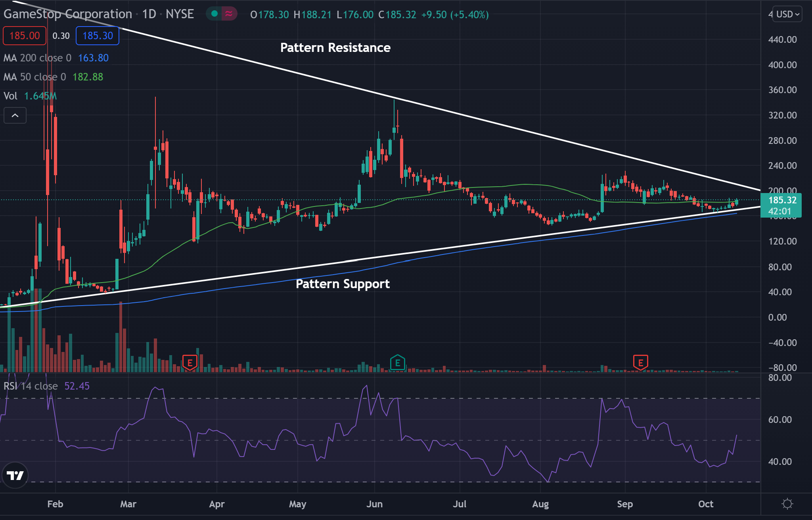812x520 pixels.
Task: Click the Feb label on time axis
Action: 55,504
